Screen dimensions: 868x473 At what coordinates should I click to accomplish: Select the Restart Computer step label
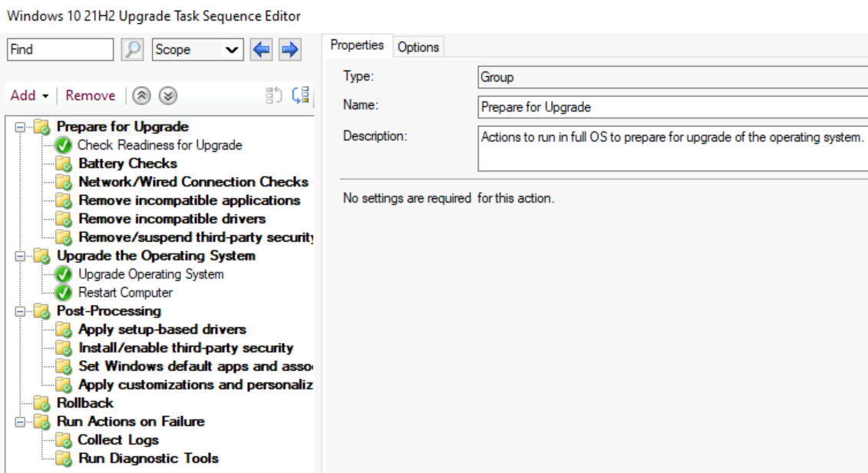coord(126,293)
